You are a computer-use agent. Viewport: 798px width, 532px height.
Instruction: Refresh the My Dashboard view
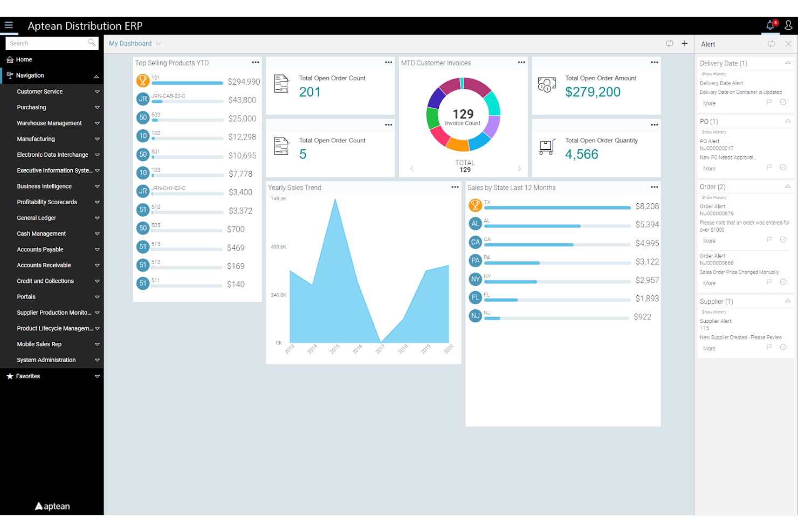[670, 44]
